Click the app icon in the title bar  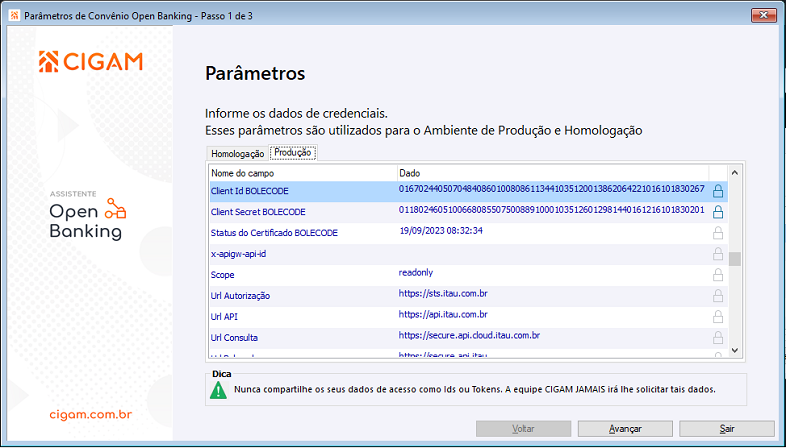point(15,16)
